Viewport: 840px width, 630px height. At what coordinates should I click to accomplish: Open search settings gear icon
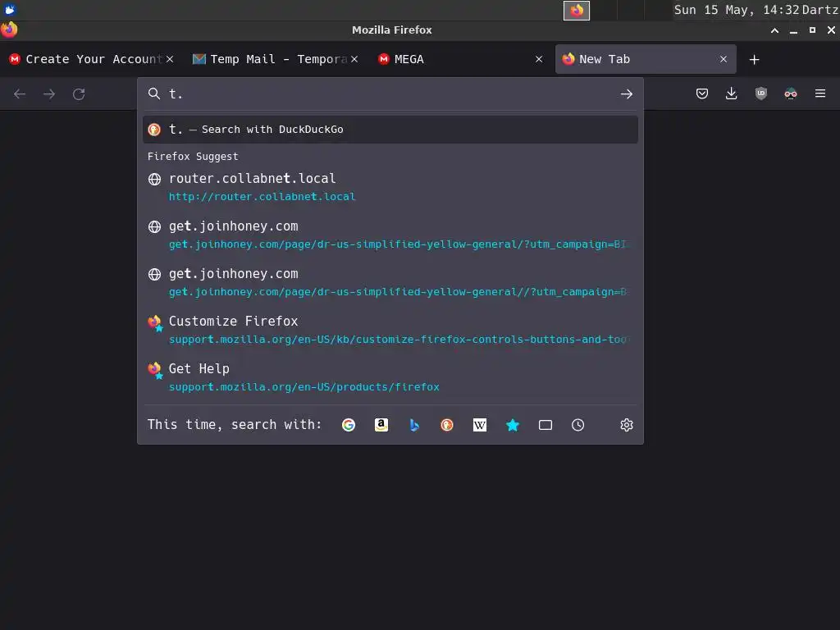[626, 425]
